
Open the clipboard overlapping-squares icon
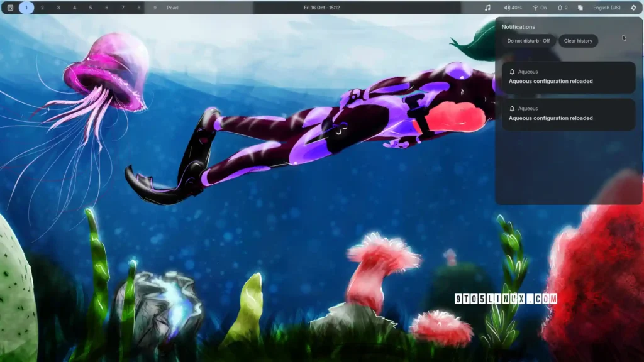click(x=580, y=8)
